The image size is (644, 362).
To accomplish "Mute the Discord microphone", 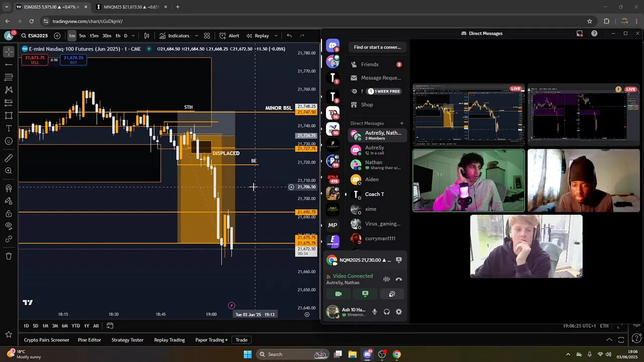I will pyautogui.click(x=374, y=312).
